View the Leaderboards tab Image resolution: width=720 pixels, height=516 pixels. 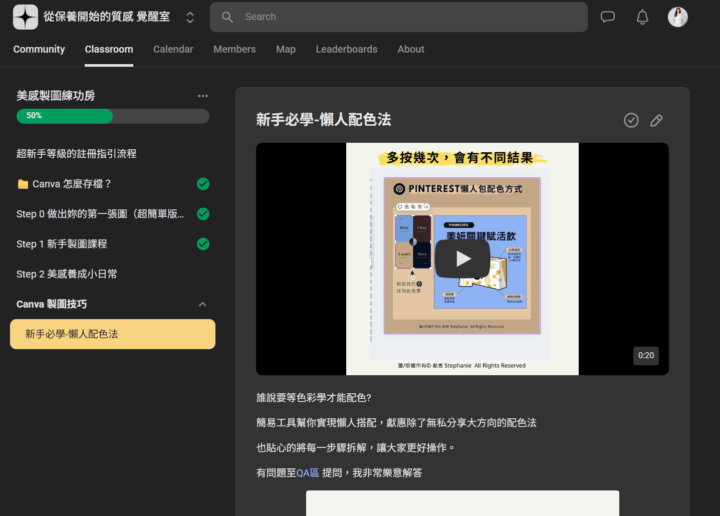click(x=347, y=49)
